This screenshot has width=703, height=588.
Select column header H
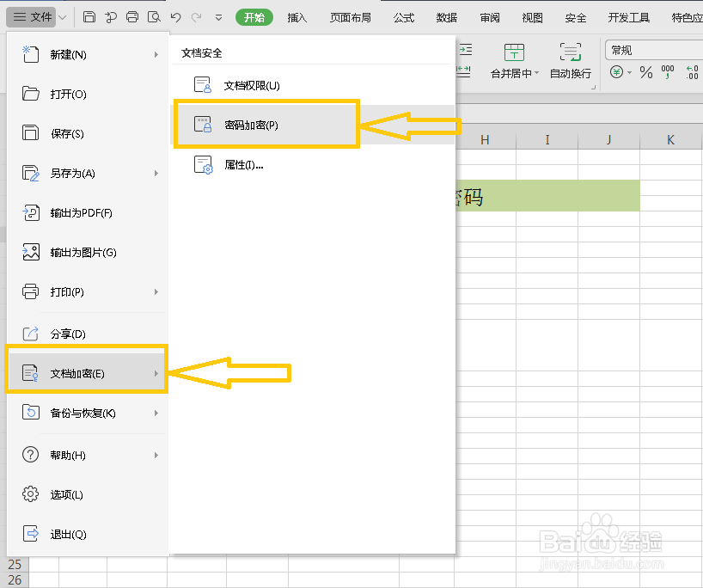485,140
